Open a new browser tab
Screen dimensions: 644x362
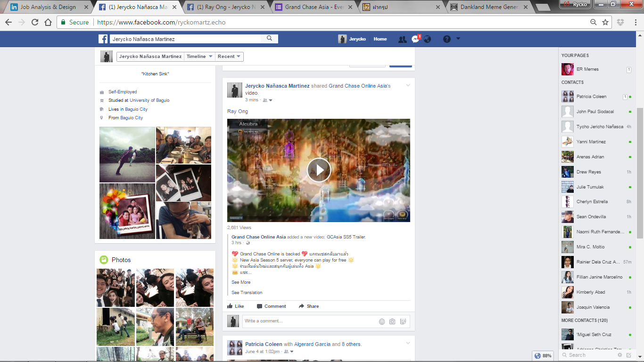coord(543,7)
